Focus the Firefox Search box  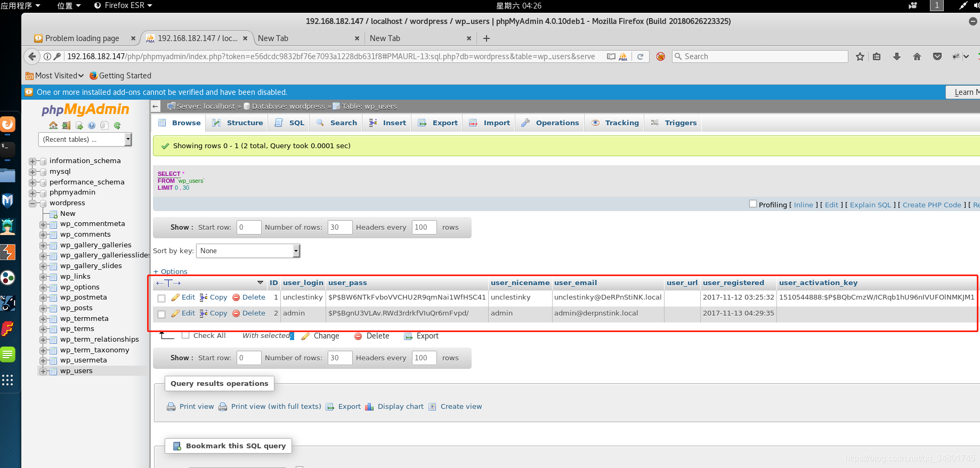(x=760, y=57)
